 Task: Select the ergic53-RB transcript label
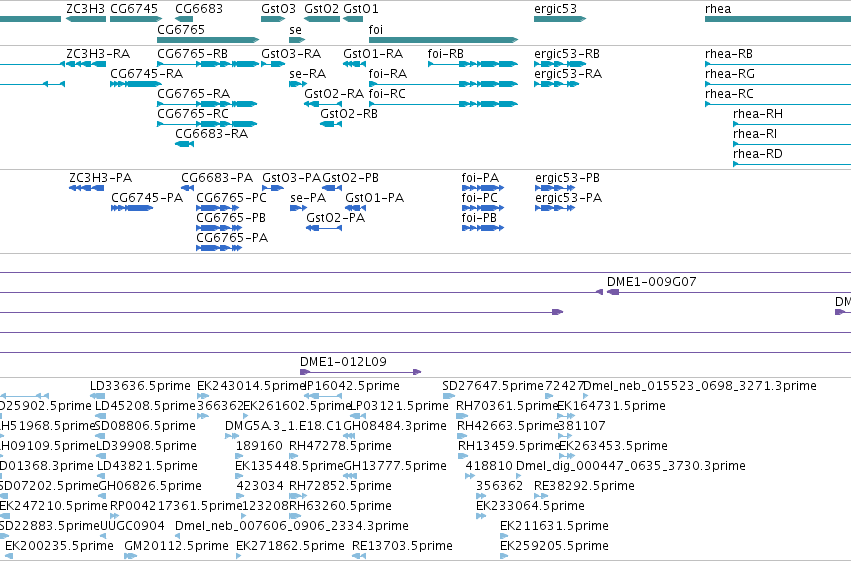(567, 54)
